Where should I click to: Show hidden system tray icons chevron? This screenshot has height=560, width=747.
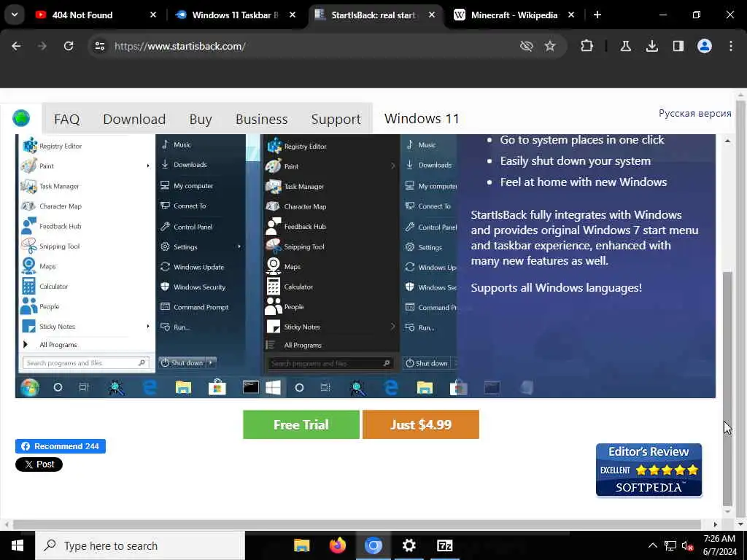point(653,545)
